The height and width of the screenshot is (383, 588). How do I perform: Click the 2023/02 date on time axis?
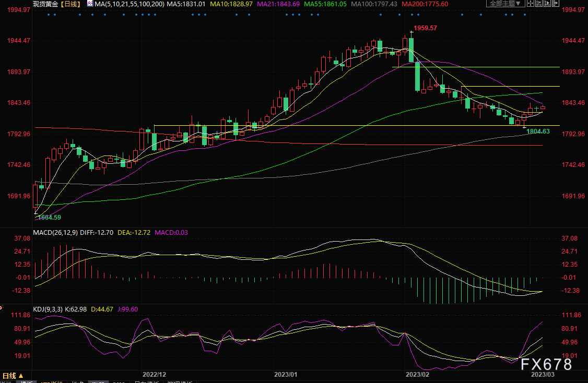click(x=417, y=374)
